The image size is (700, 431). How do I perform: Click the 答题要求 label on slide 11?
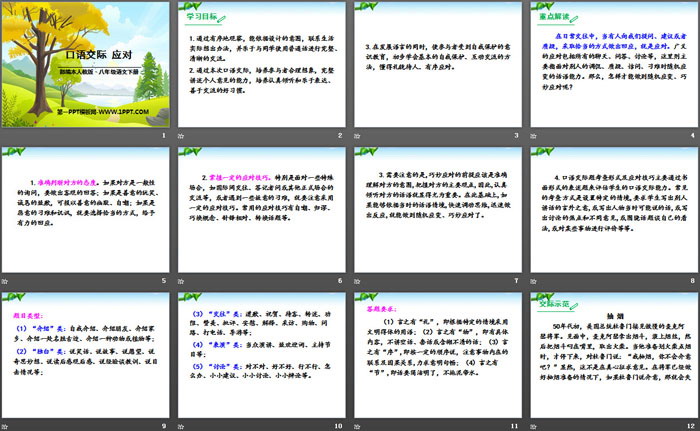(x=382, y=309)
